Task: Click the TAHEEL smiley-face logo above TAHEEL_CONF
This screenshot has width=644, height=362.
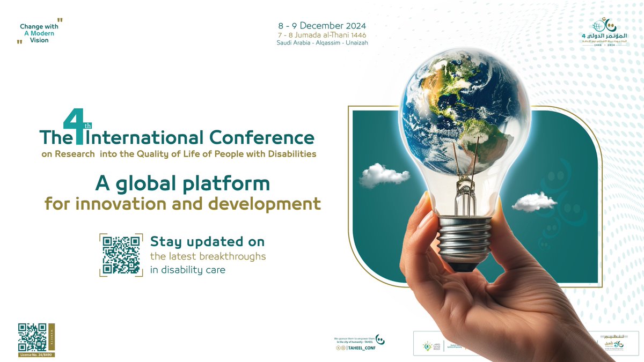Action: 380,338
